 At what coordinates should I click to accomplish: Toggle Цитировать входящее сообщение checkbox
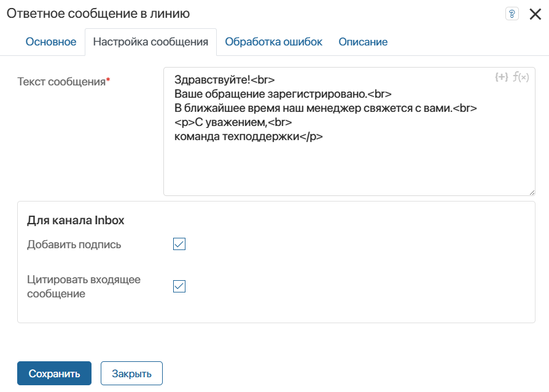point(179,286)
